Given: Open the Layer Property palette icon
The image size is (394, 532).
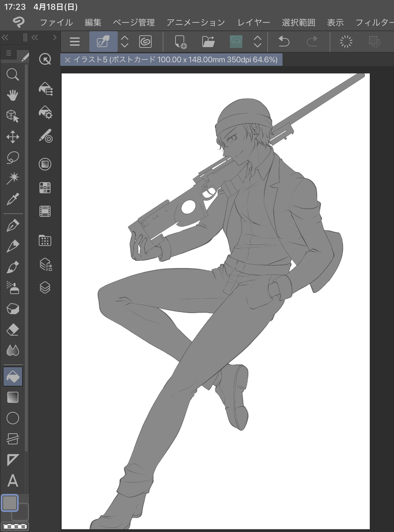Looking at the screenshot, I should [45, 264].
